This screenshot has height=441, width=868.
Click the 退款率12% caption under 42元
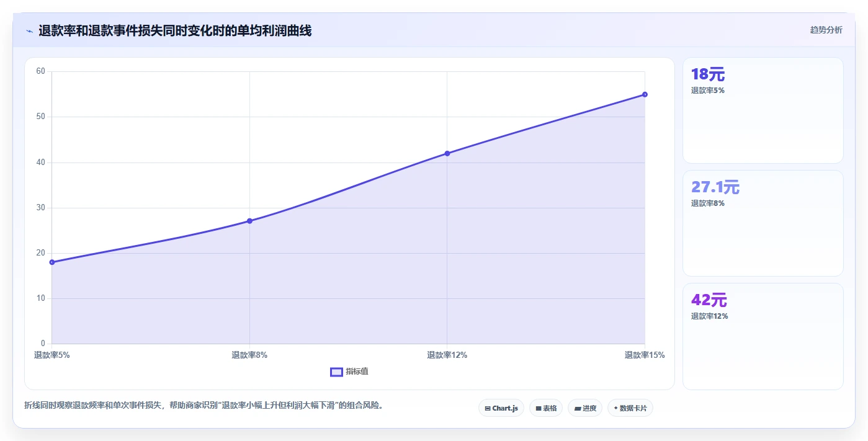[x=710, y=316]
